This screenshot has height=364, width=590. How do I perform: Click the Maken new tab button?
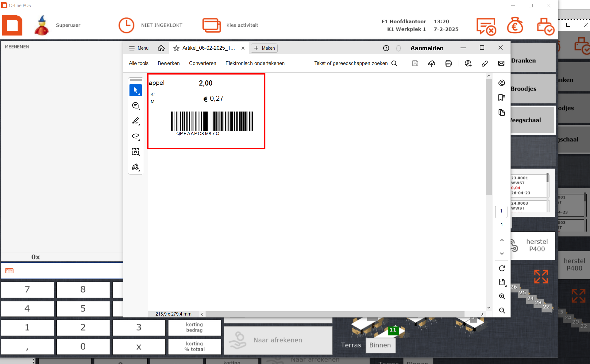tap(264, 48)
